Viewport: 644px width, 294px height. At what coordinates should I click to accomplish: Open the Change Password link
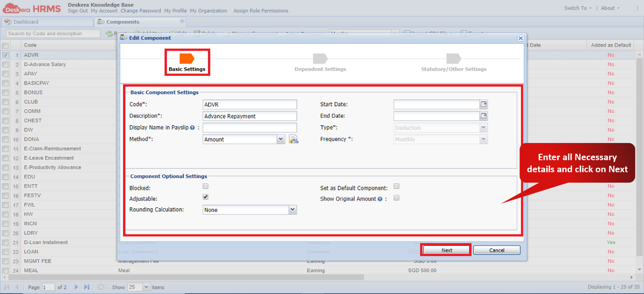141,11
